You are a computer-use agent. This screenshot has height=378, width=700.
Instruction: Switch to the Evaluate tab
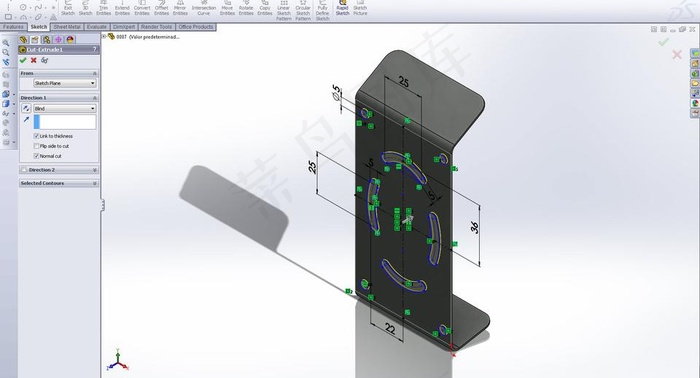pos(97,27)
